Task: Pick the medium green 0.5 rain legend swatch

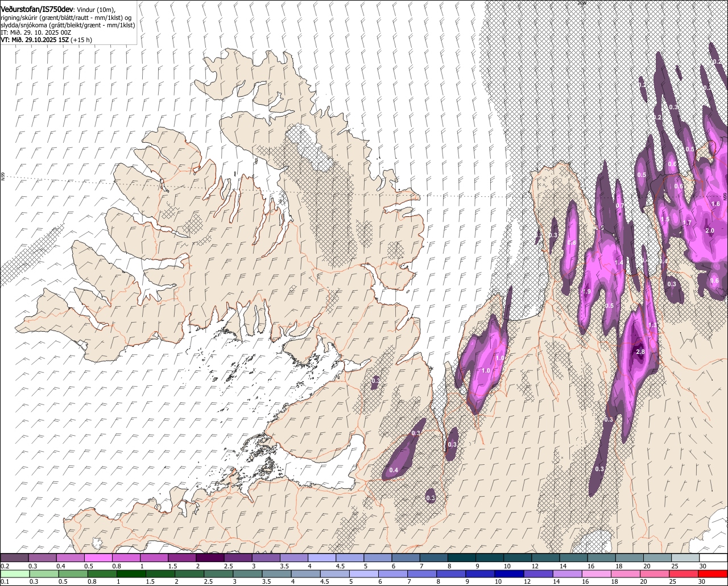Action: 73,573
